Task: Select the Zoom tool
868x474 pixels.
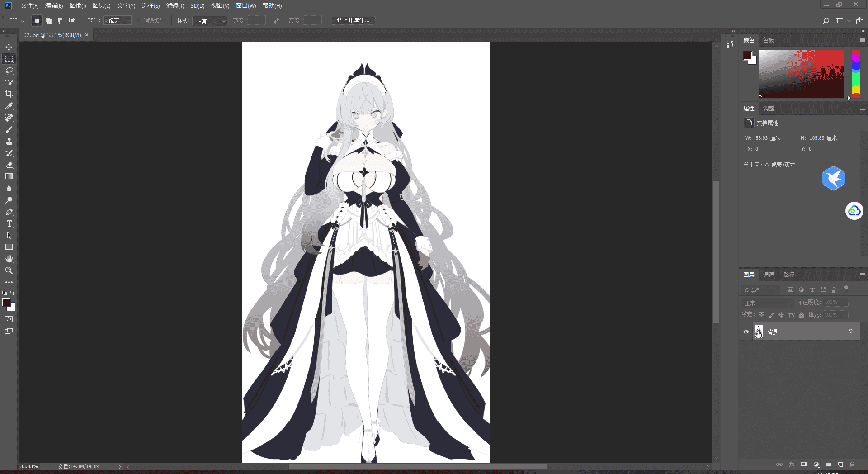Action: coord(9,270)
